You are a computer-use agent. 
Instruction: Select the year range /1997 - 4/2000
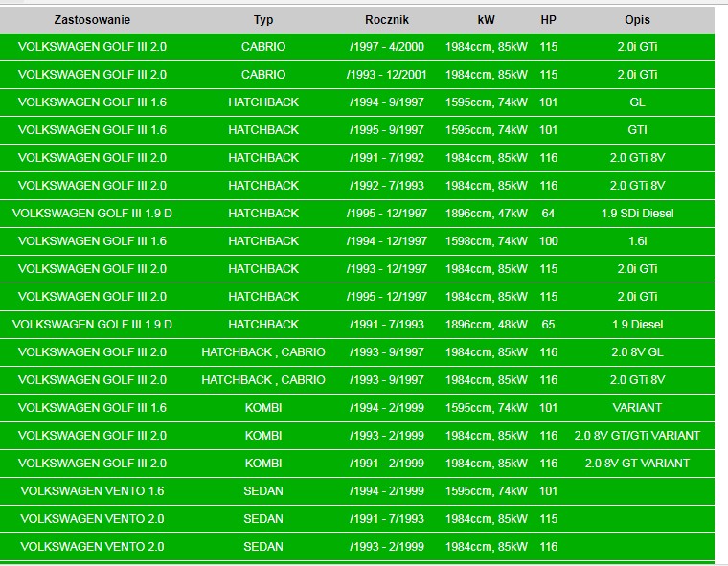pos(387,47)
